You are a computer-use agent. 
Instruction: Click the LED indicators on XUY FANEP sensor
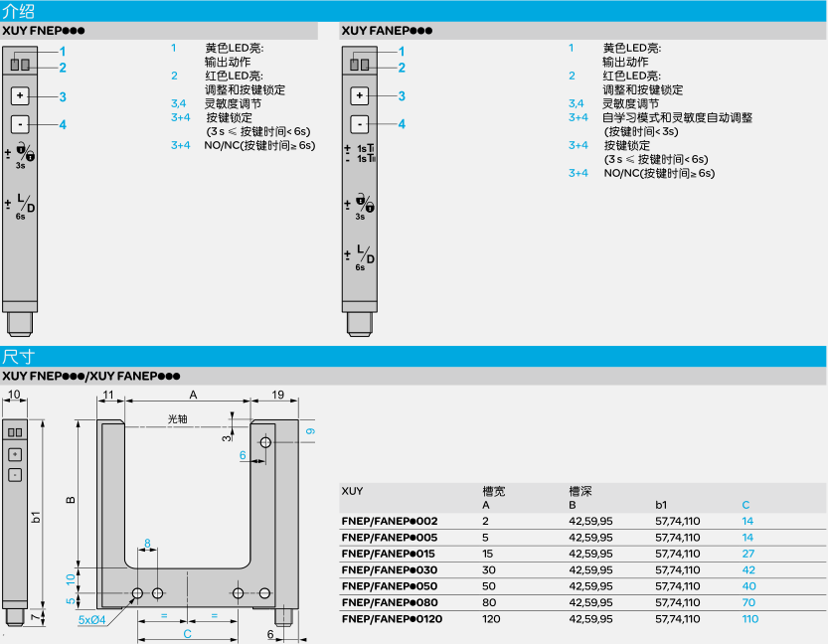coord(359,66)
